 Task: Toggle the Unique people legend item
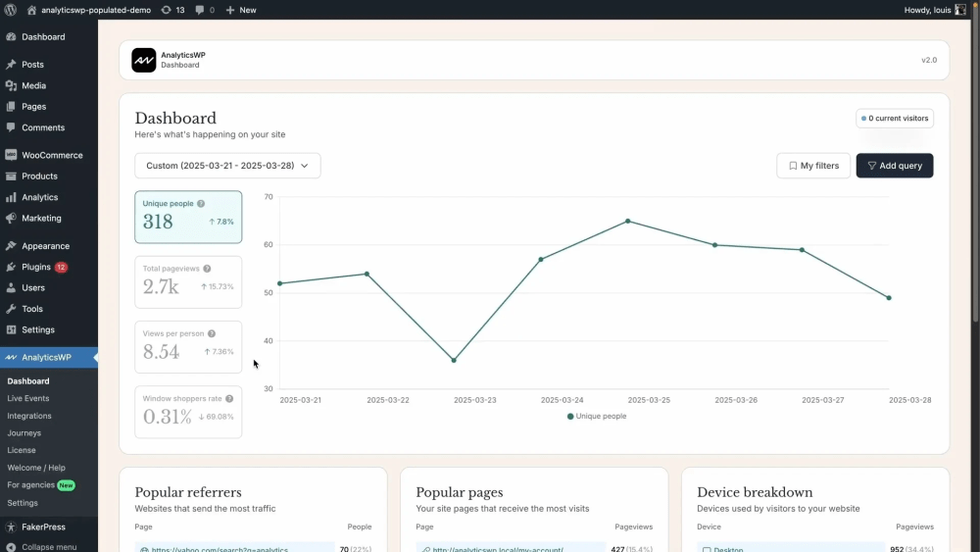pos(596,417)
